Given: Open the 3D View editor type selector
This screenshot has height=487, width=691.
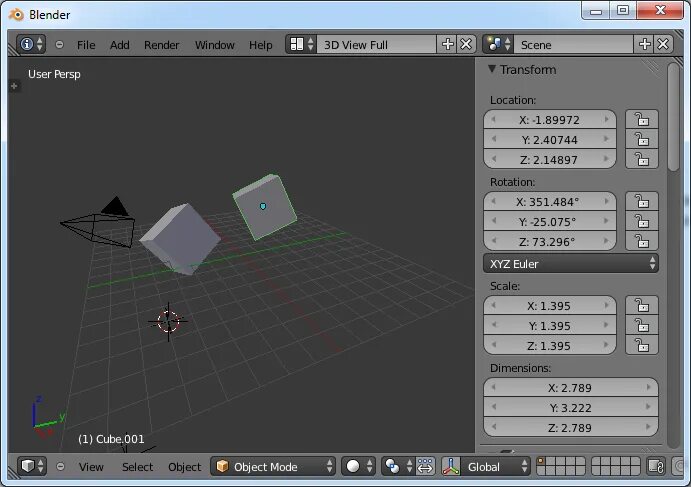Looking at the screenshot, I should pyautogui.click(x=32, y=466).
